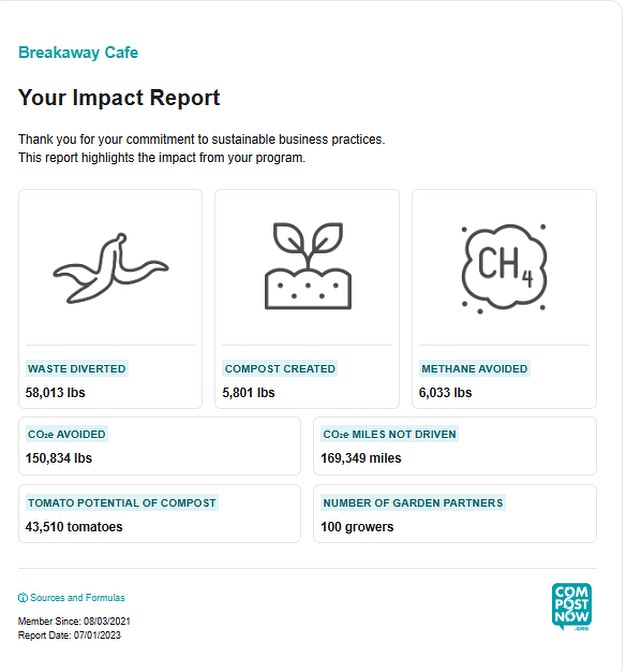Image resolution: width=626 pixels, height=672 pixels.
Task: Click the 5,801 lbs compost value
Action: tap(248, 393)
